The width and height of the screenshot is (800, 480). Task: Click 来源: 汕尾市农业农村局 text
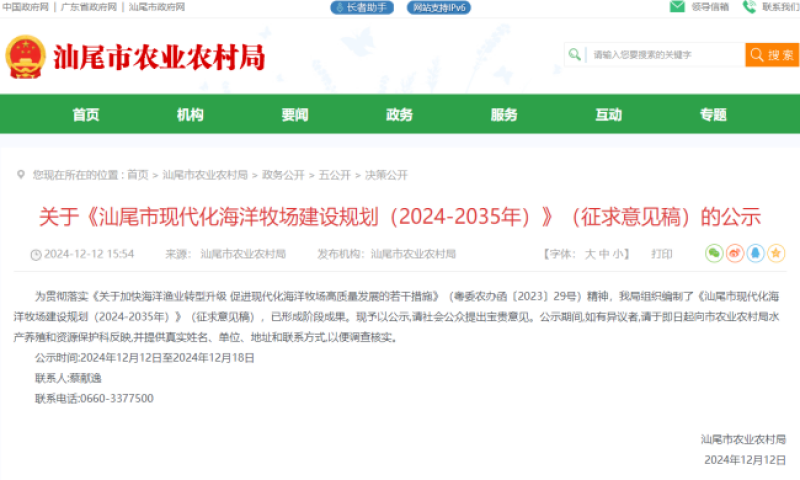tap(226, 254)
